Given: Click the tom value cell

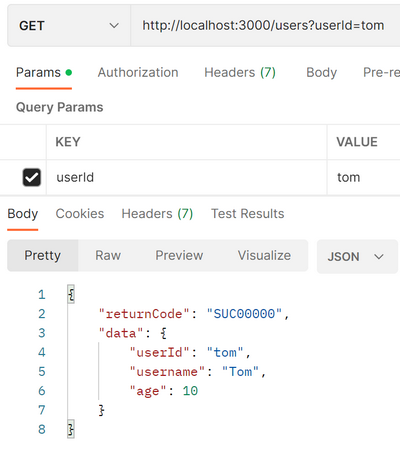Looking at the screenshot, I should (363, 177).
